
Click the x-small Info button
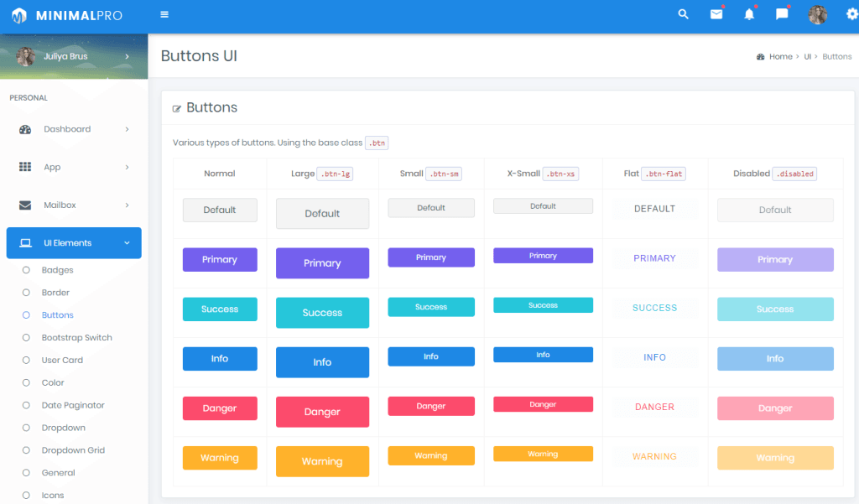[x=543, y=355]
